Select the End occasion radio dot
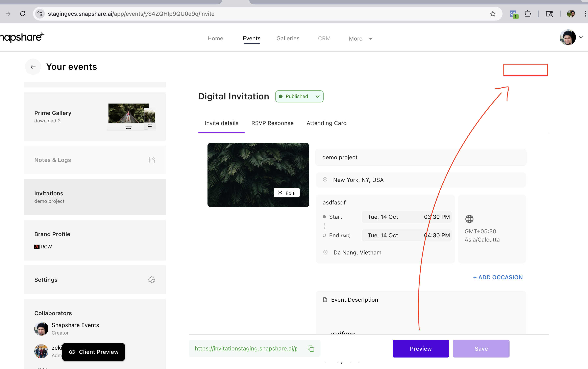 tap(324, 235)
